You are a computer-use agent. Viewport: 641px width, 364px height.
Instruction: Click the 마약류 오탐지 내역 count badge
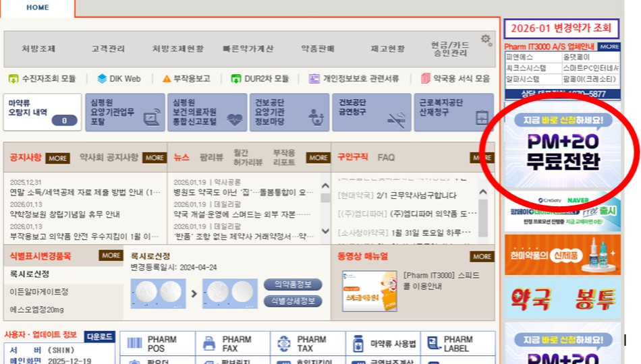(x=64, y=121)
